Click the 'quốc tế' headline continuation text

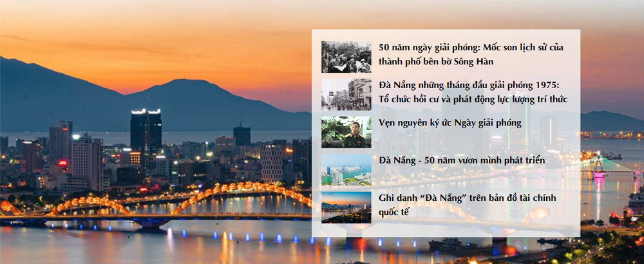(393, 211)
